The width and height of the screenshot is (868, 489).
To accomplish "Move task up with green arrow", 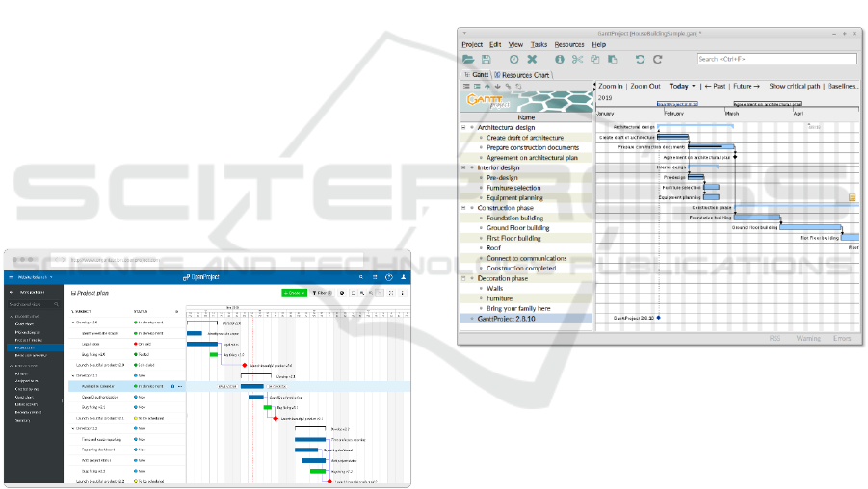I will [x=487, y=87].
